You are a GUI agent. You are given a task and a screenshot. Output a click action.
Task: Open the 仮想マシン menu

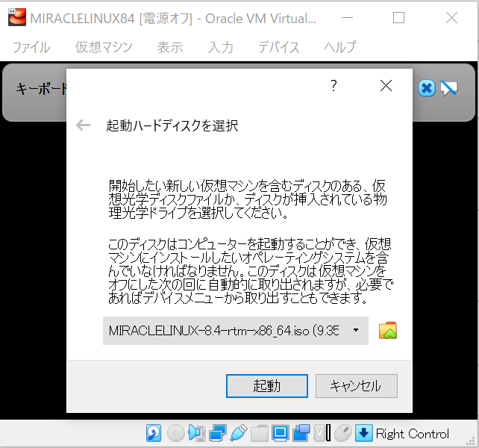pyautogui.click(x=104, y=47)
